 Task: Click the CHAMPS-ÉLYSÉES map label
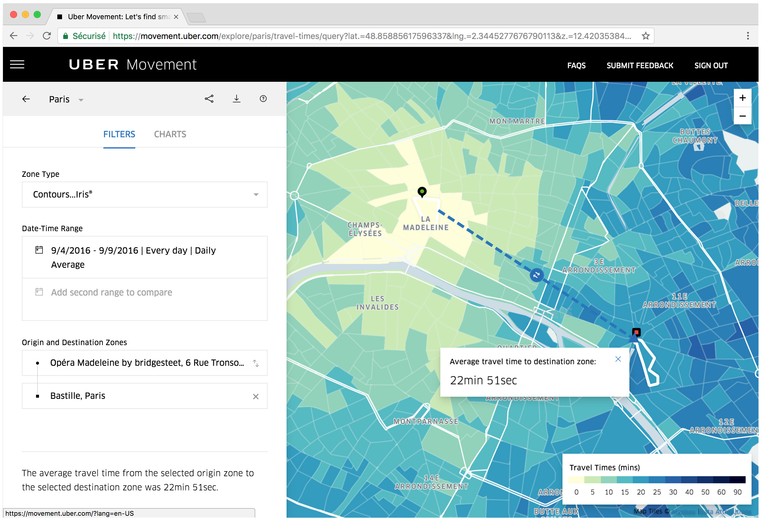point(365,229)
